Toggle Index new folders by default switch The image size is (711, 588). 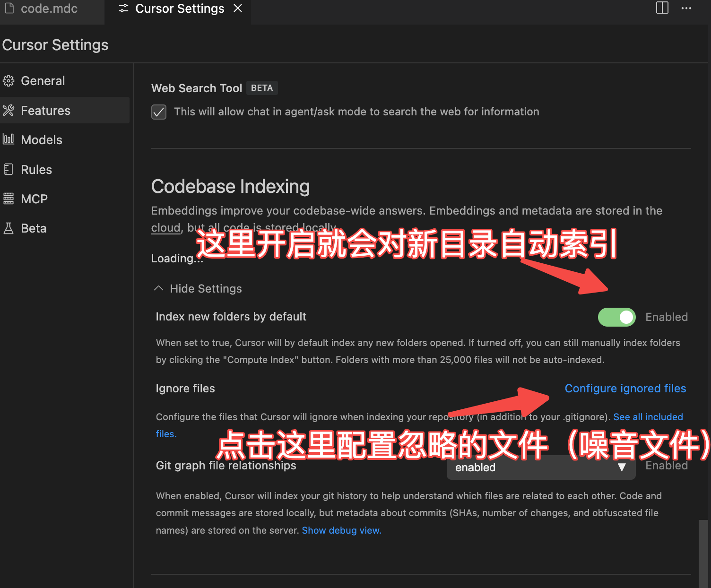tap(617, 317)
